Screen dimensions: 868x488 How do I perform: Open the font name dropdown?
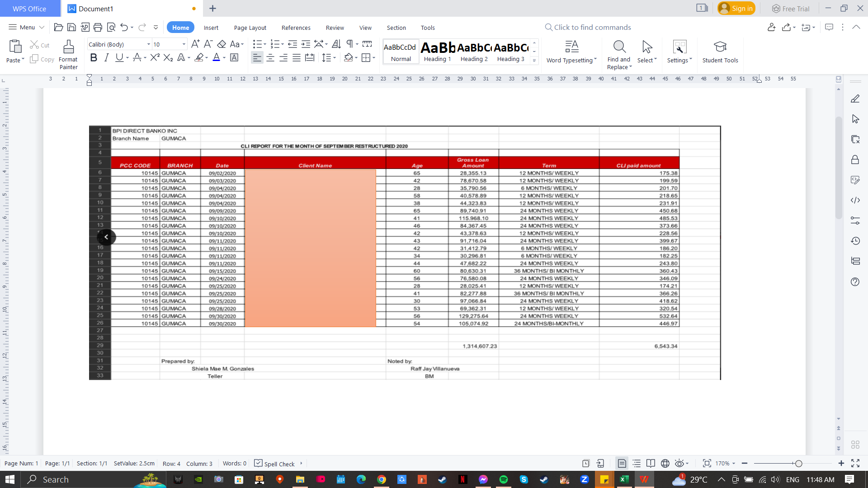(148, 44)
